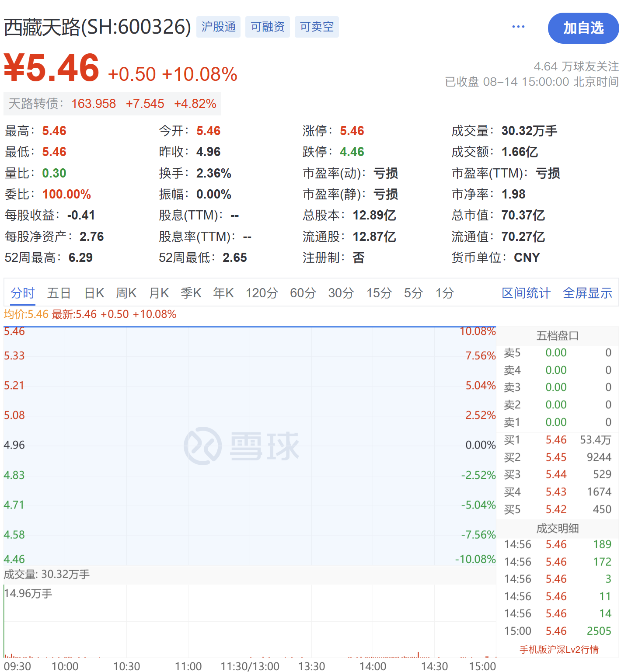Switch to the 分时 chart tab
This screenshot has height=672, width=621.
[23, 293]
